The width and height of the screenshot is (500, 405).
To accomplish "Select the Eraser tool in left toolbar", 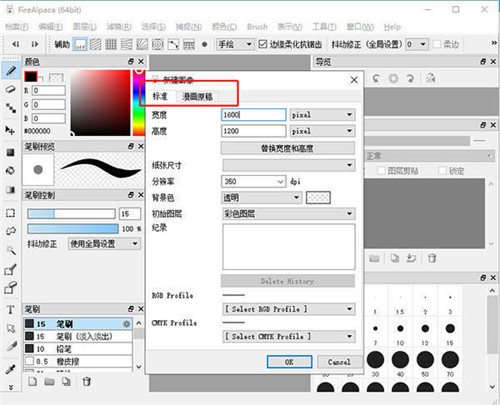I will tap(11, 89).
